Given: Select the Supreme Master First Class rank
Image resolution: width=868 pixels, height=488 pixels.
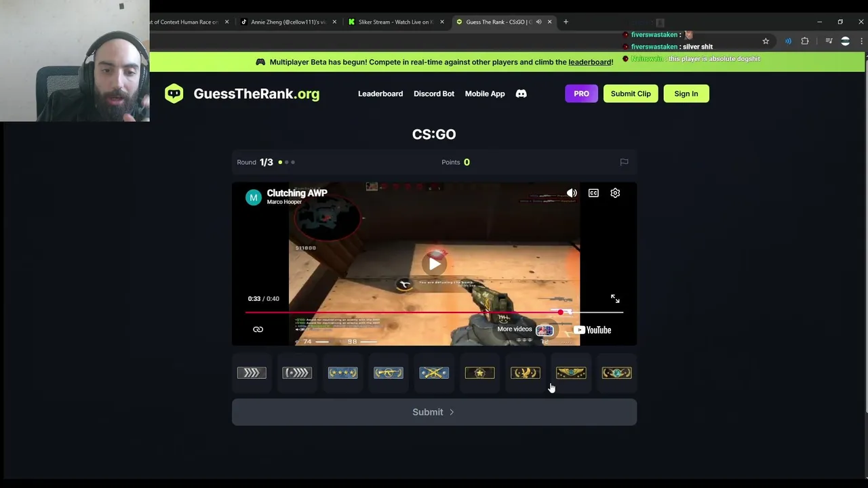Looking at the screenshot, I should pos(571,373).
